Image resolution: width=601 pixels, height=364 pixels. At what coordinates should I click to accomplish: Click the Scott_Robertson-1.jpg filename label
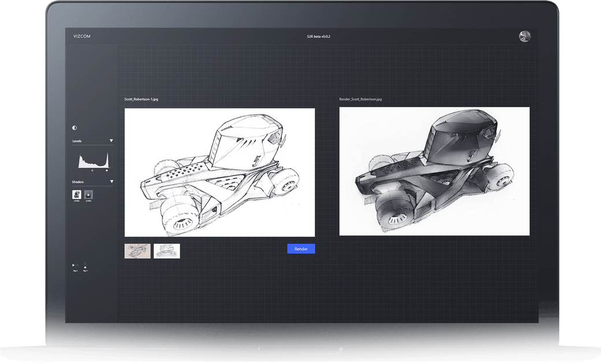[142, 99]
